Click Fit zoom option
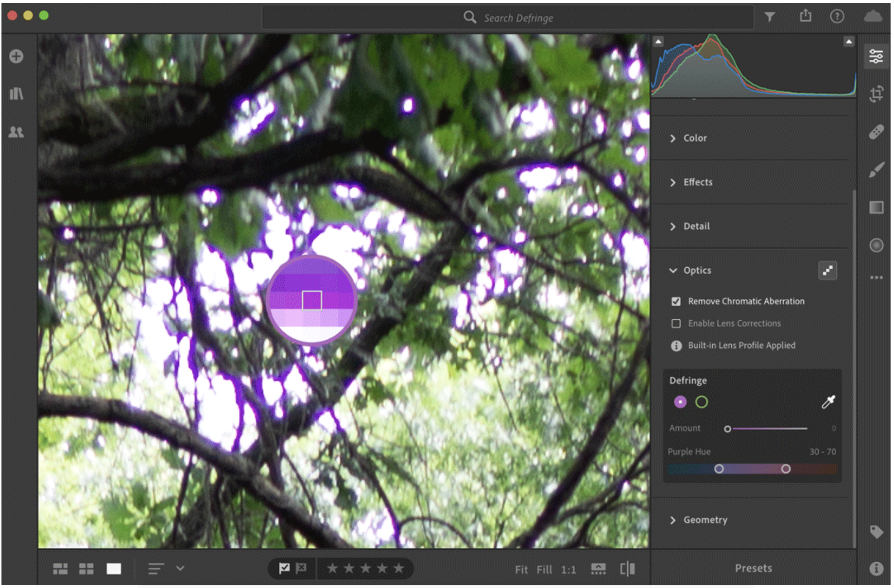Viewport: 894px width, 588px height. [521, 570]
